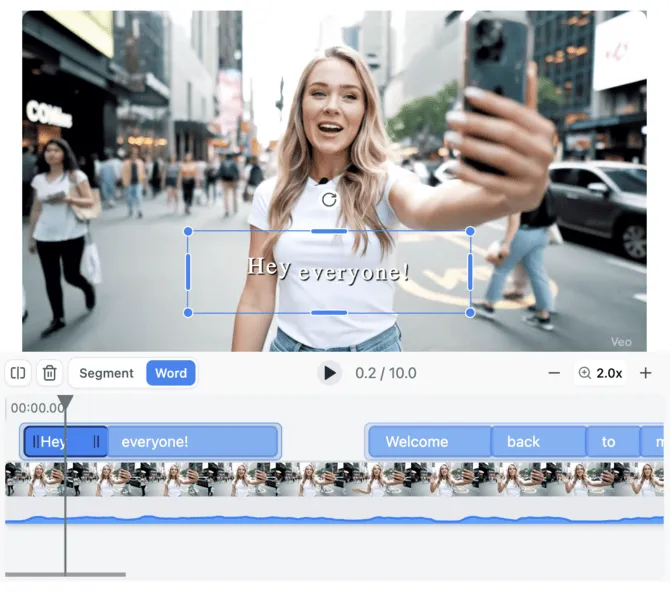670x601 pixels.
Task: Select the "Hey" word clip
Action: (x=66, y=441)
